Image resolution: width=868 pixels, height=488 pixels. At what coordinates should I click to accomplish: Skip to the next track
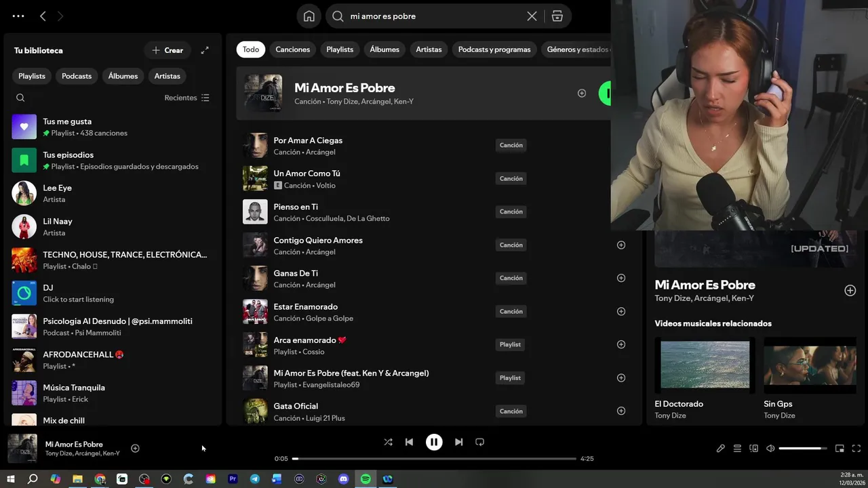(458, 442)
